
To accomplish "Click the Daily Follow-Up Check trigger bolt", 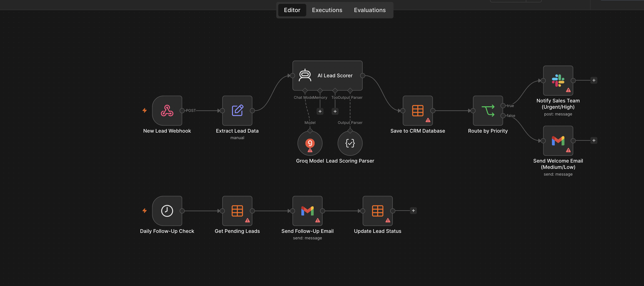I will (145, 210).
